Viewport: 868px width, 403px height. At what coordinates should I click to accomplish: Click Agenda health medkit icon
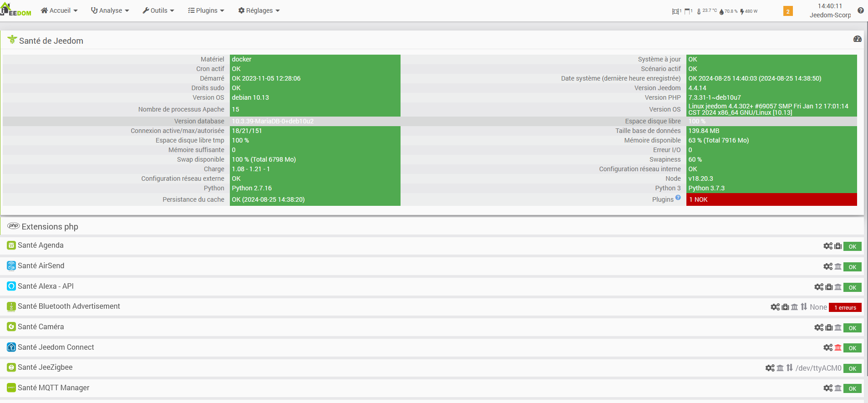point(838,246)
